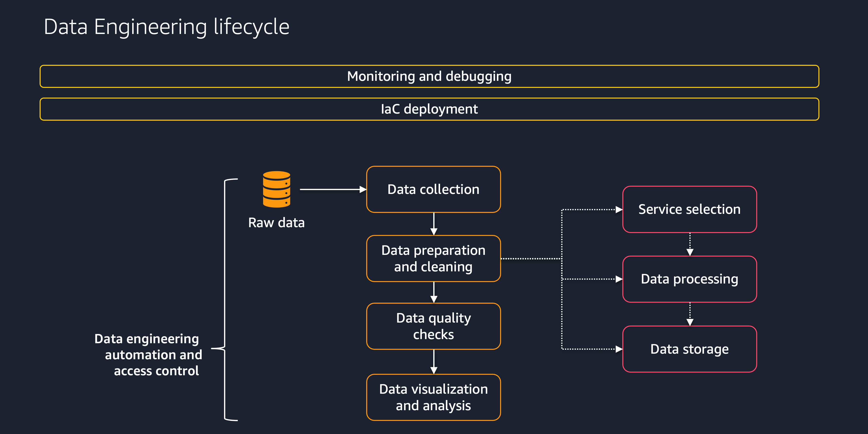Click the Data visualization and analysis box
Screen dimensions: 868x434
[433, 397]
